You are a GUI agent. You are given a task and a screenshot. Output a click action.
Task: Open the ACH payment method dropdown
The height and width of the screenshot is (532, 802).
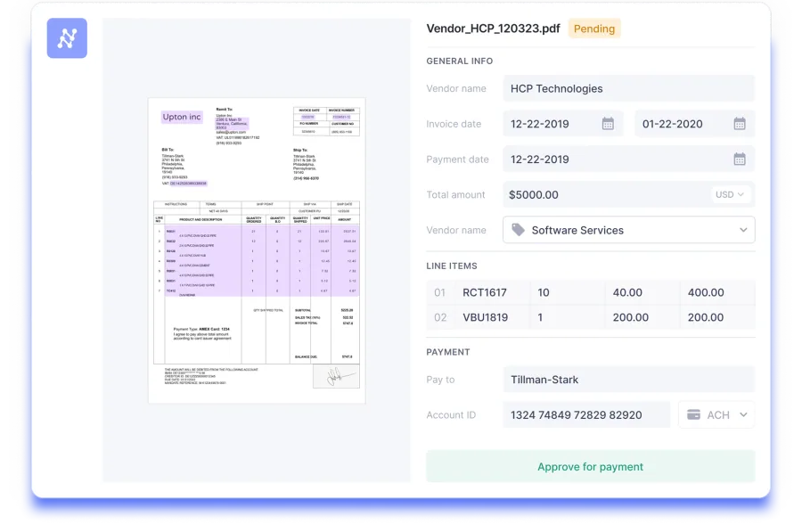(x=716, y=415)
